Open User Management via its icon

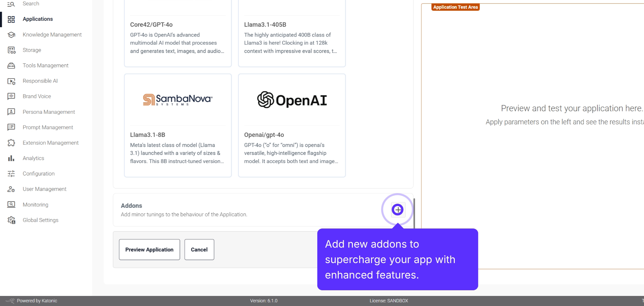pos(11,189)
